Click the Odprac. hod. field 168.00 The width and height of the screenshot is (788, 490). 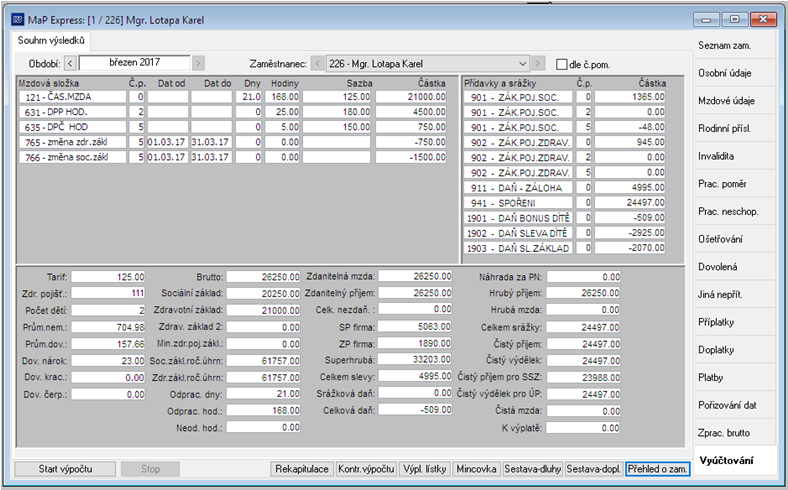263,411
